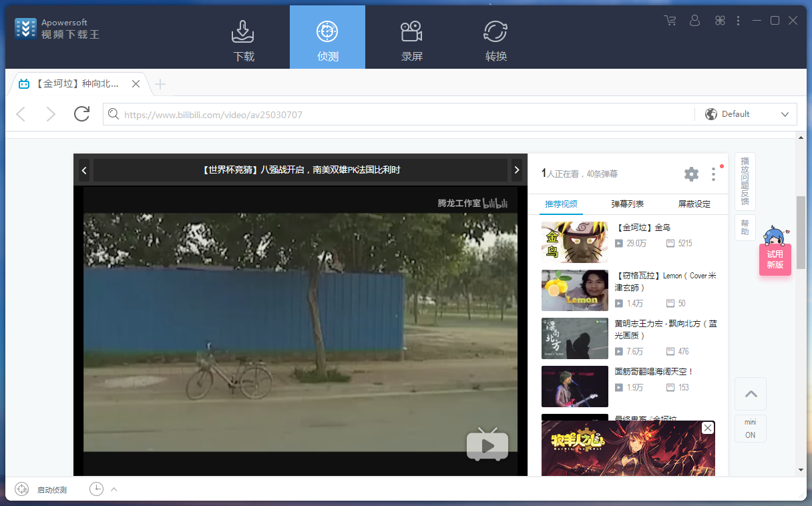
Task: Open the 转换 convert section
Action: tap(495, 39)
